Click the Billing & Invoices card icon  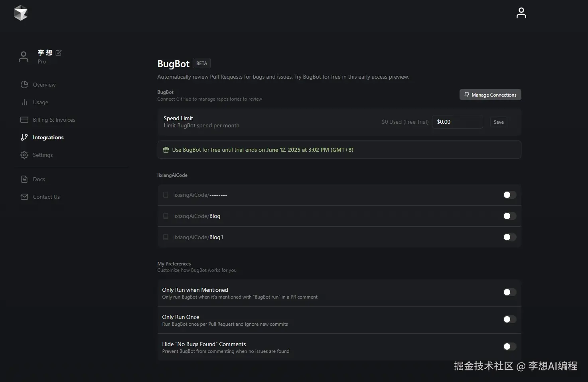tap(24, 120)
